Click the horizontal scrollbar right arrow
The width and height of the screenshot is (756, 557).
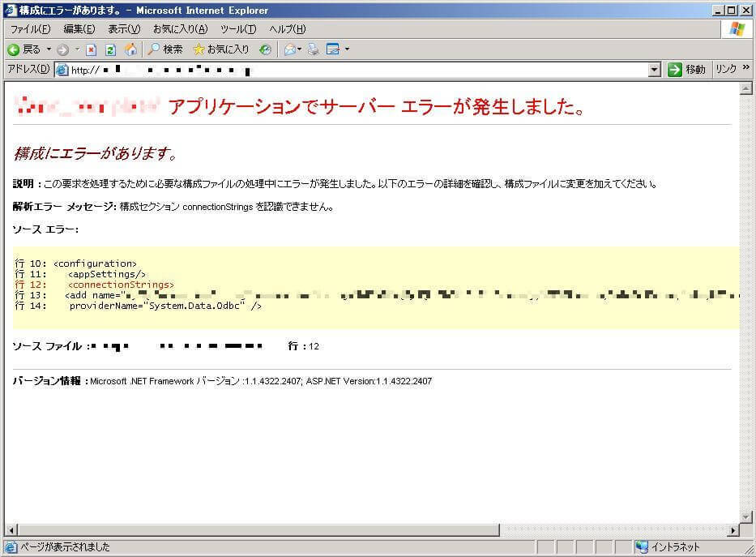733,530
